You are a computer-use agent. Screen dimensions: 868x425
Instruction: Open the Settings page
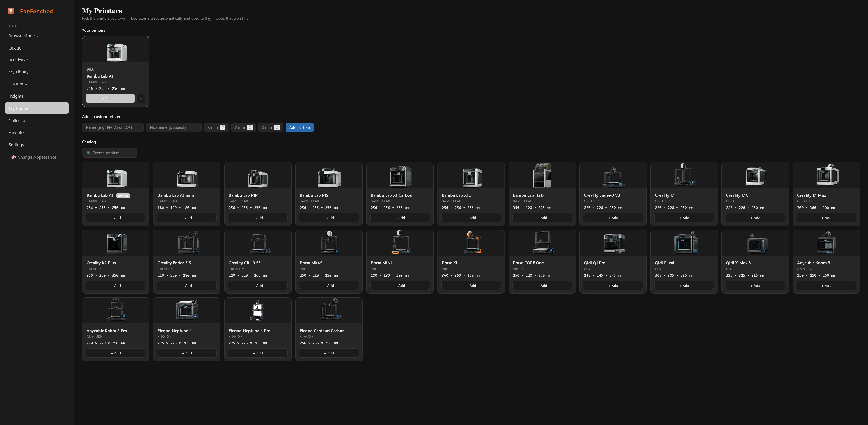click(x=37, y=145)
